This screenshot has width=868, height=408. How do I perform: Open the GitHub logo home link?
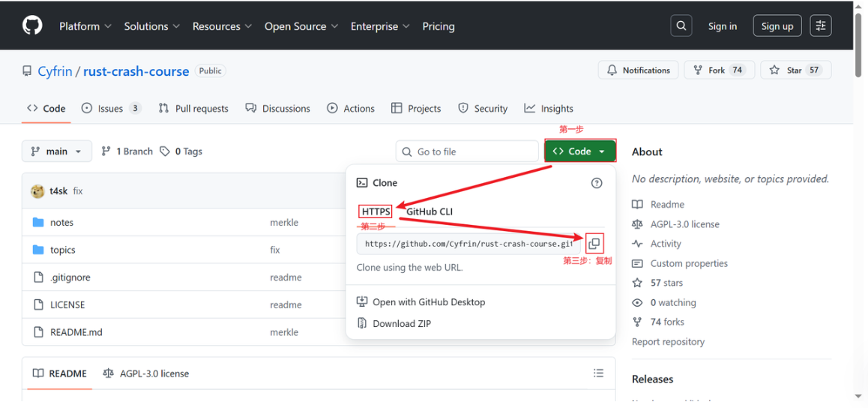coord(32,26)
